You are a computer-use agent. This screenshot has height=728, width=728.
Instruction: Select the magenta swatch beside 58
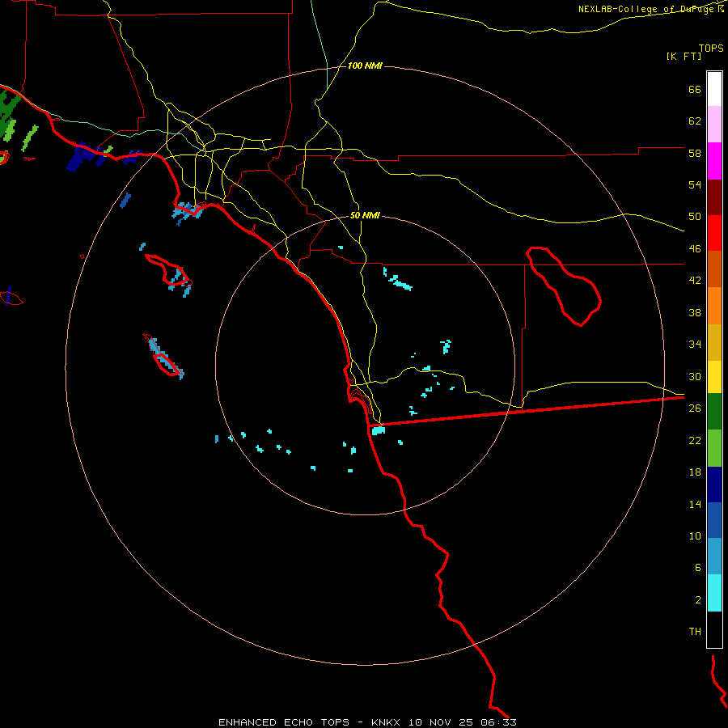pos(714,161)
